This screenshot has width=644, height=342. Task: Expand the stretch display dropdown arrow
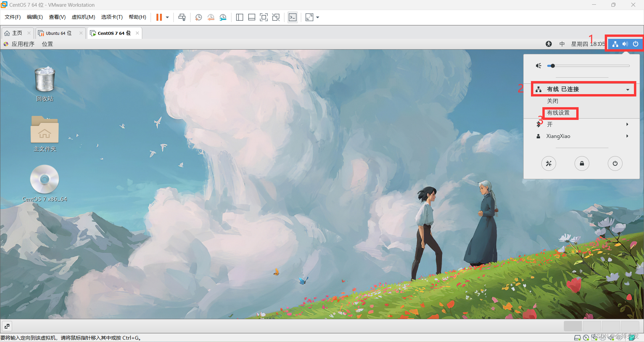318,17
